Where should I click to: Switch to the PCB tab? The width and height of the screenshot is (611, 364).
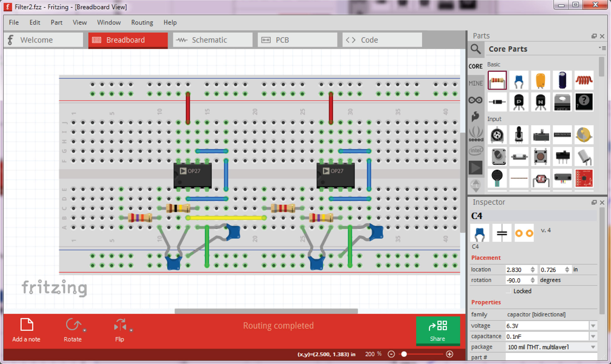pyautogui.click(x=297, y=40)
